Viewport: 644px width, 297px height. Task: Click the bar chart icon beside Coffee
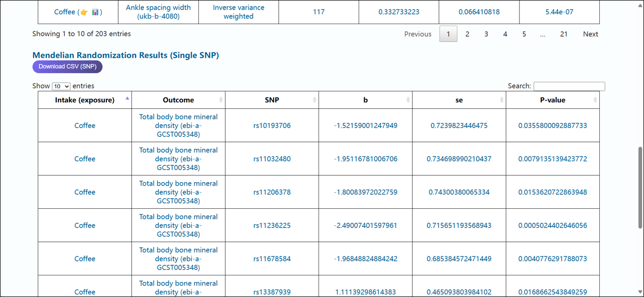pos(95,12)
